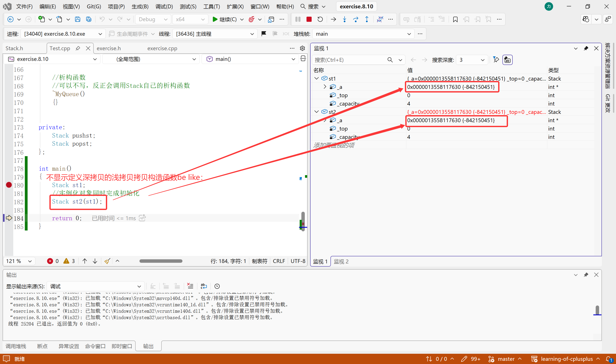The image size is (616, 364).
Task: Click the Watch search input field
Action: pos(350,60)
